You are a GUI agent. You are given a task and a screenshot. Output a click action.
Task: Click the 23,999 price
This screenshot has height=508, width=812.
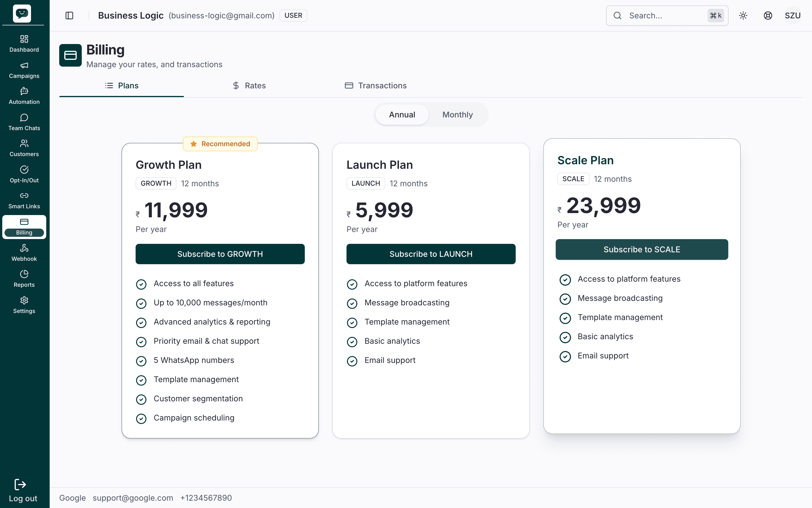[604, 206]
